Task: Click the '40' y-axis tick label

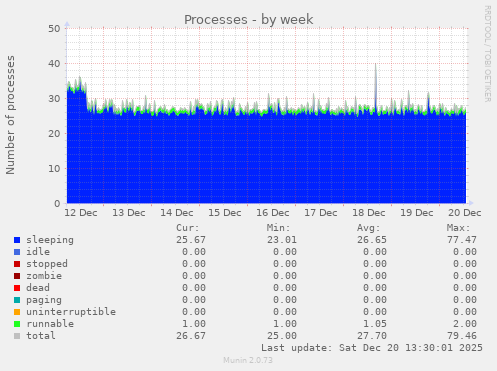Action: pyautogui.click(x=54, y=64)
